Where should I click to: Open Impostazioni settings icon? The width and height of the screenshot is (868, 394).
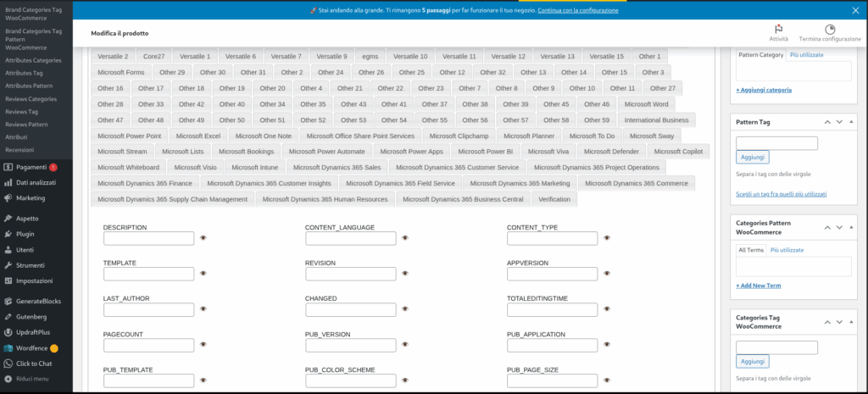point(8,280)
